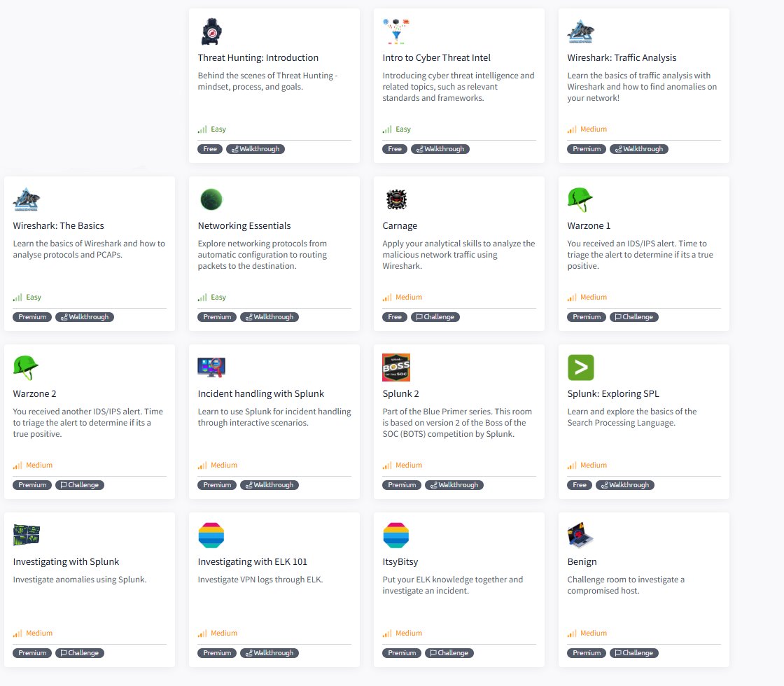Click Medium label on Splunk: Exploring SPL card
This screenshot has width=784, height=686.
(594, 465)
